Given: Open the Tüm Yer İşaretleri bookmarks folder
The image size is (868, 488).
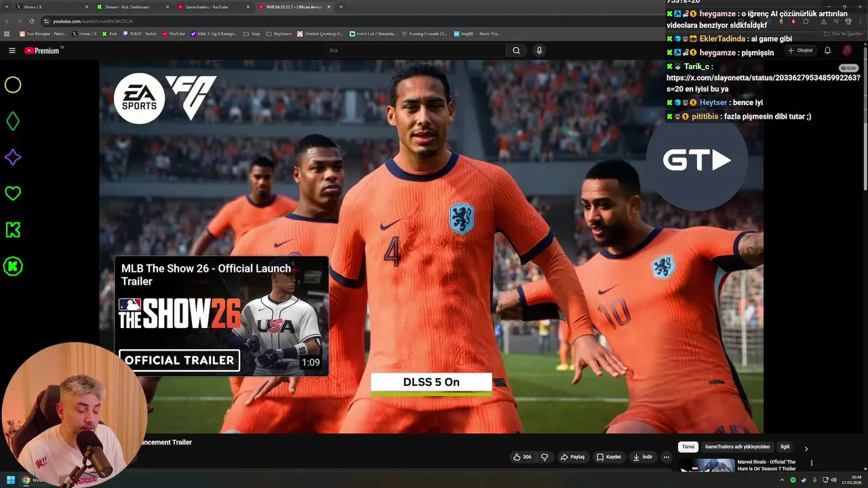Looking at the screenshot, I should tap(844, 33).
